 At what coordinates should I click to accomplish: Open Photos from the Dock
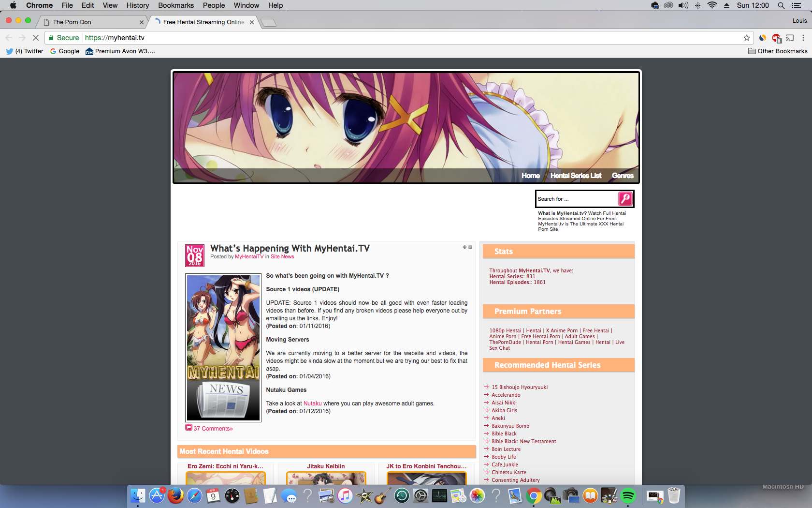(x=477, y=495)
